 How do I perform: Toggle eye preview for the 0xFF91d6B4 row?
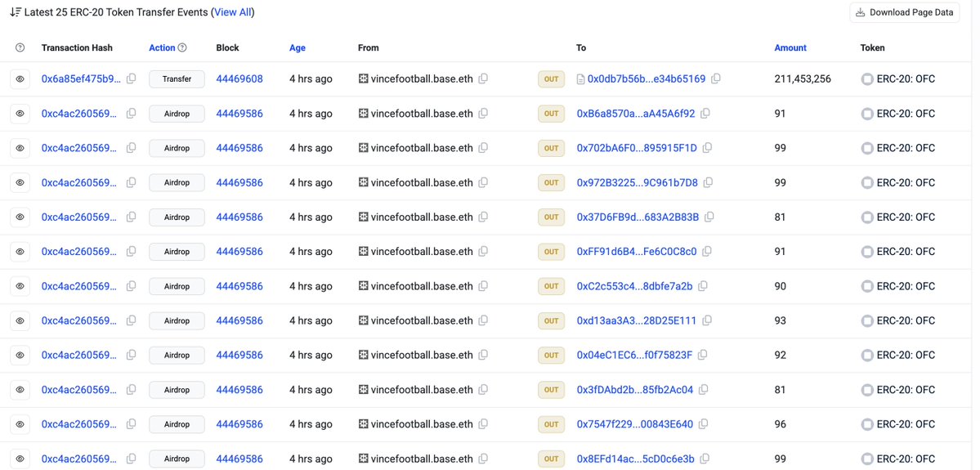(x=20, y=251)
